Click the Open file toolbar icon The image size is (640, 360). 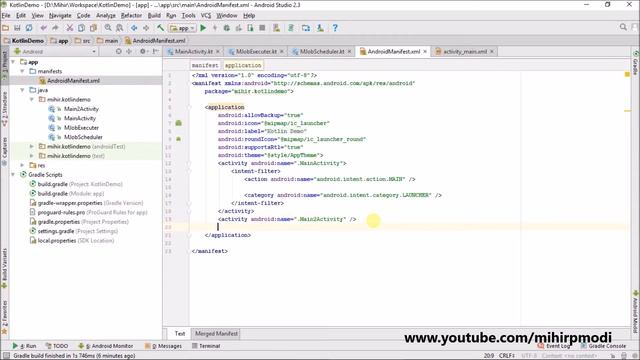6,28
